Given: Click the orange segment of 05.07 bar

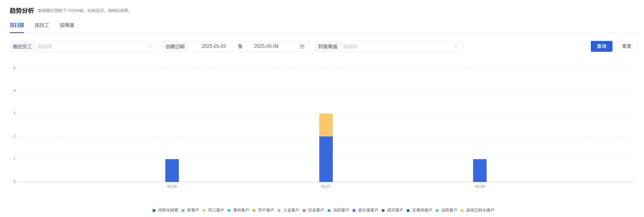Looking at the screenshot, I should click(x=326, y=125).
